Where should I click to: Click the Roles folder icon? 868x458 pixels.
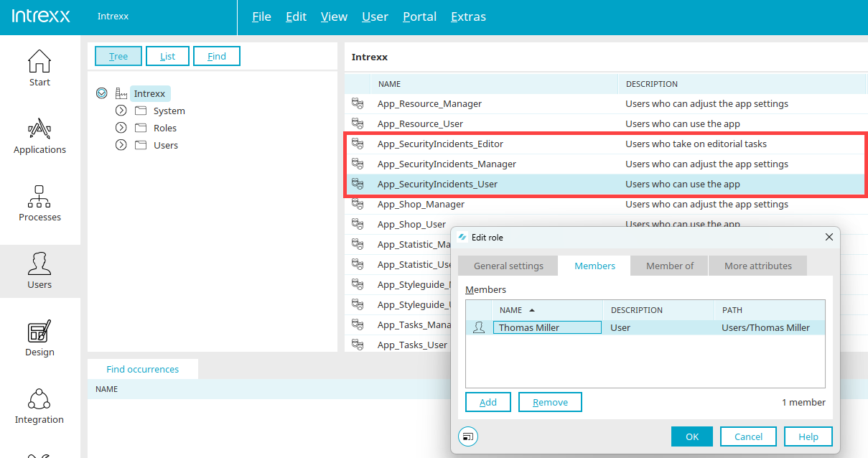coord(140,128)
